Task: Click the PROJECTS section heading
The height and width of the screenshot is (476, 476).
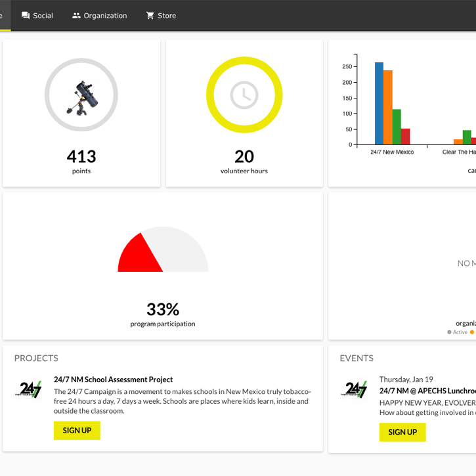Action: click(36, 358)
